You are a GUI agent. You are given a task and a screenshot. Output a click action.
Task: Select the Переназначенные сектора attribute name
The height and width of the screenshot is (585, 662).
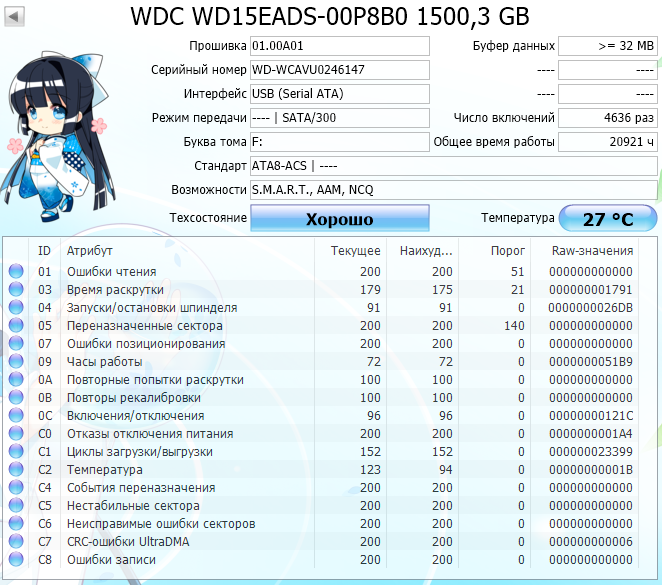(x=144, y=325)
